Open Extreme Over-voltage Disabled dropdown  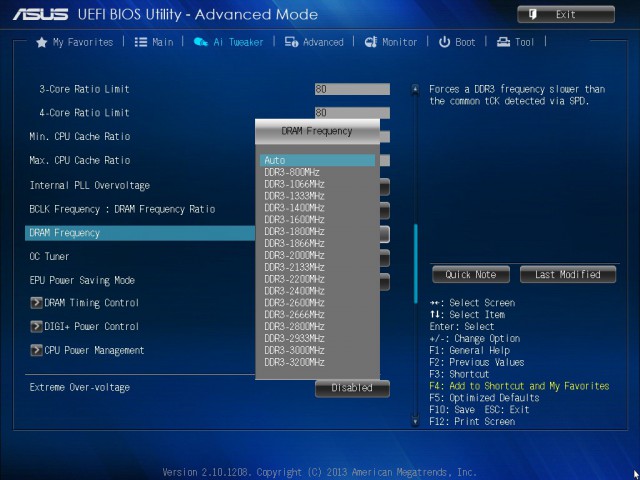(x=352, y=388)
